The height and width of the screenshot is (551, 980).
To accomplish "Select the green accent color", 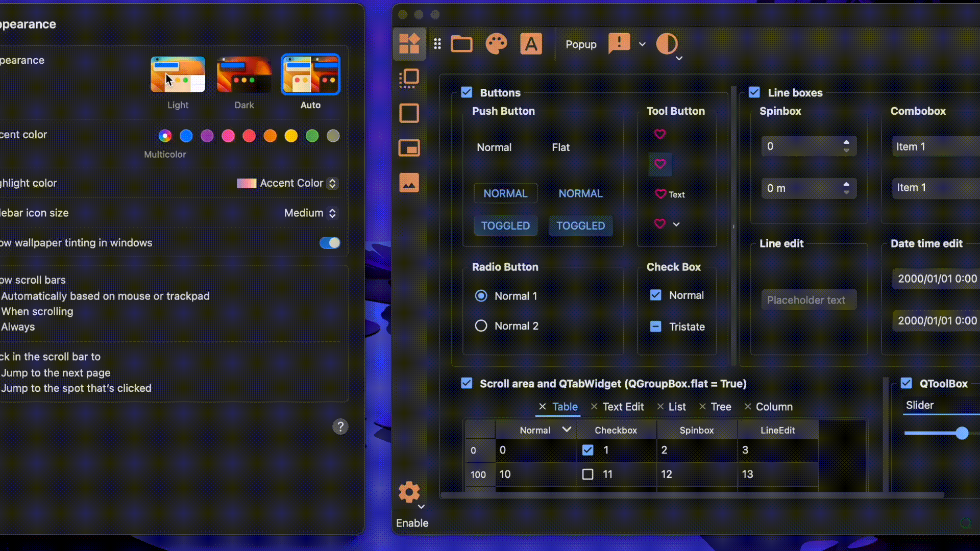I will [312, 136].
